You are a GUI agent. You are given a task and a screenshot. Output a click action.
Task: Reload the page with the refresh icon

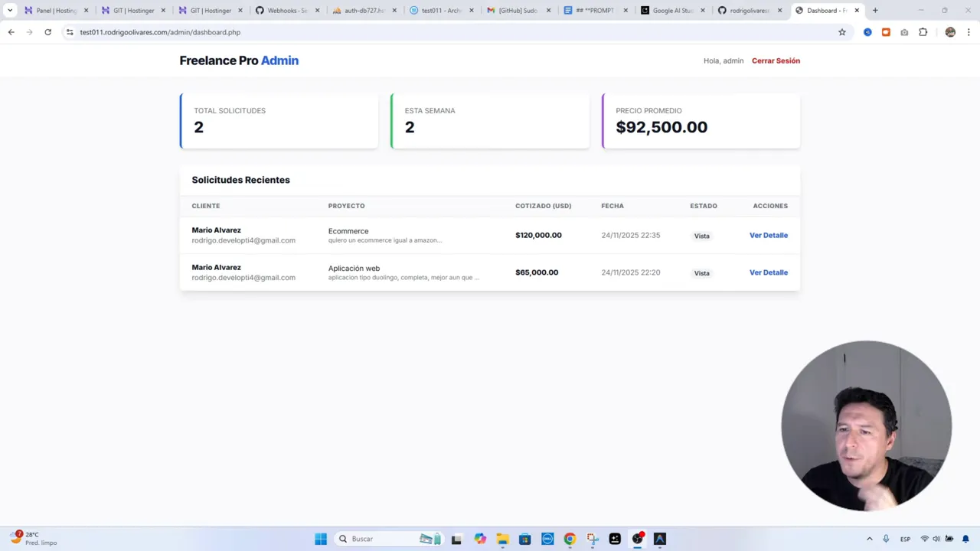point(47,32)
